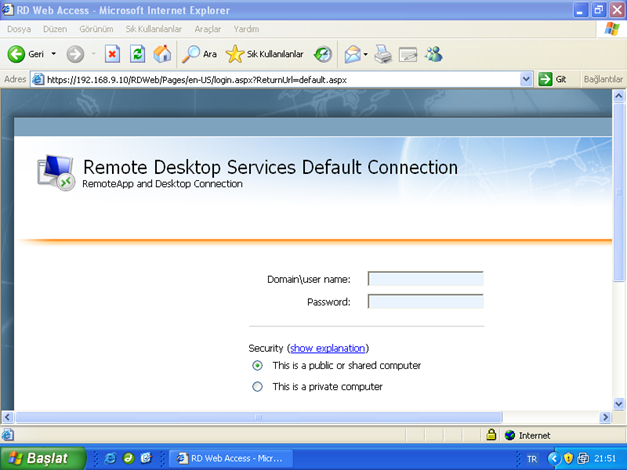Open the show explanation link
This screenshot has width=627, height=470.
pyautogui.click(x=327, y=348)
